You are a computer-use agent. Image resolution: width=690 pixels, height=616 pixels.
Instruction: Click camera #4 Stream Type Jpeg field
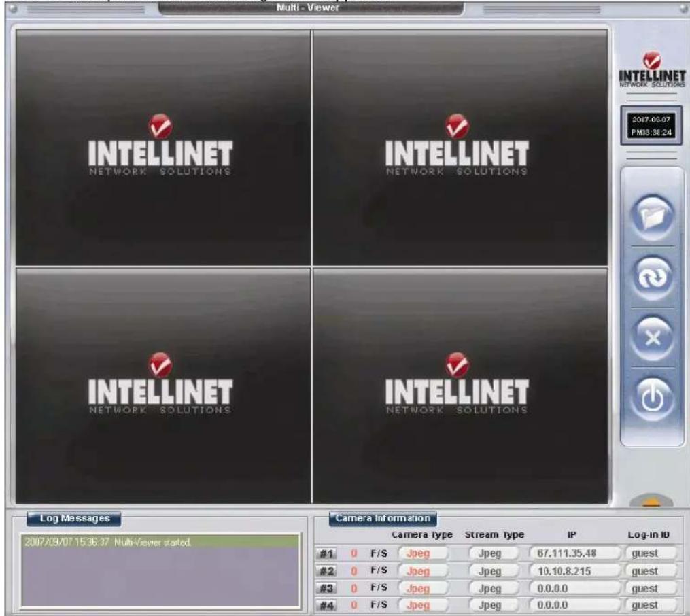(494, 605)
